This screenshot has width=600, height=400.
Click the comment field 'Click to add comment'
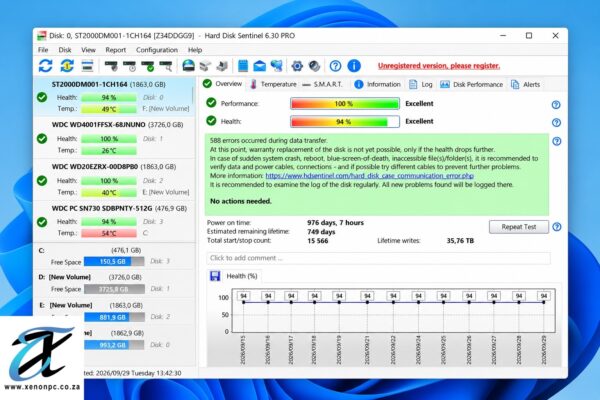click(x=378, y=258)
